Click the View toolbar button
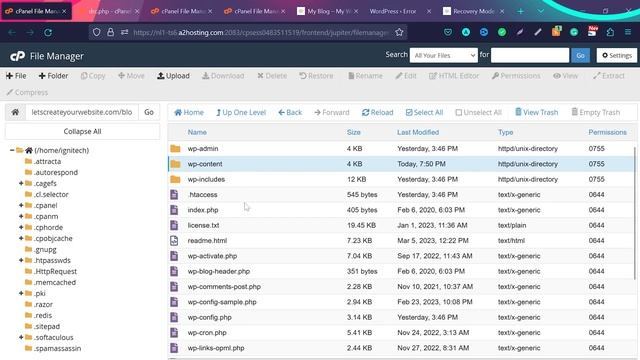 [x=565, y=76]
